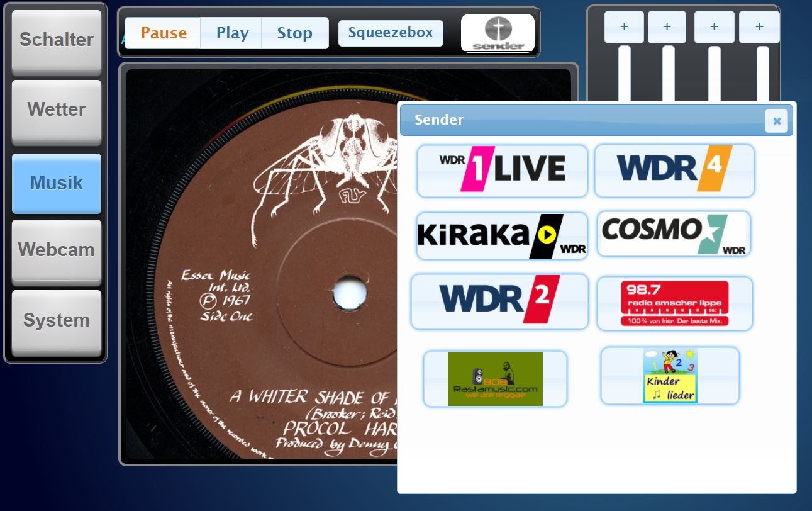Play the Kinderlieder station

click(x=670, y=376)
